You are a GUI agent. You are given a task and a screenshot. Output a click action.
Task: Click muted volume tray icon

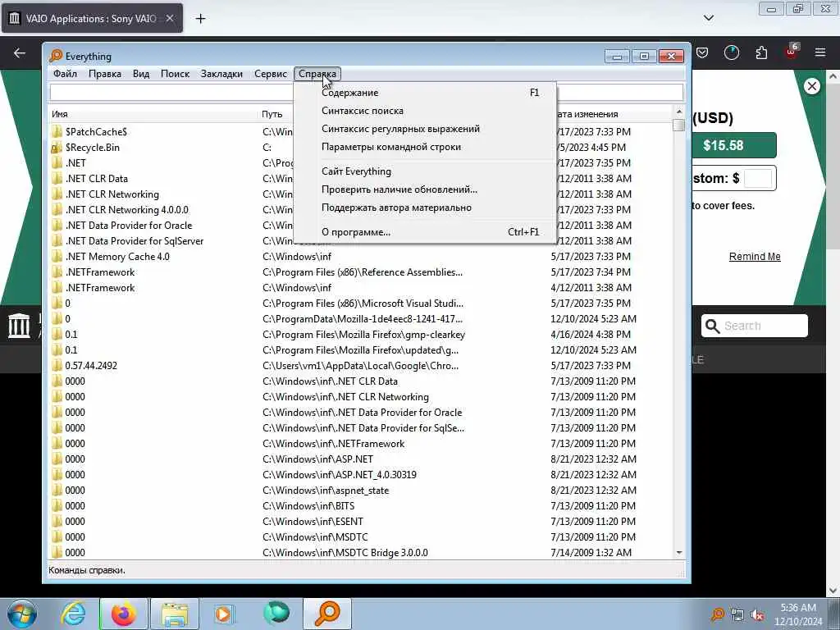coord(757,614)
